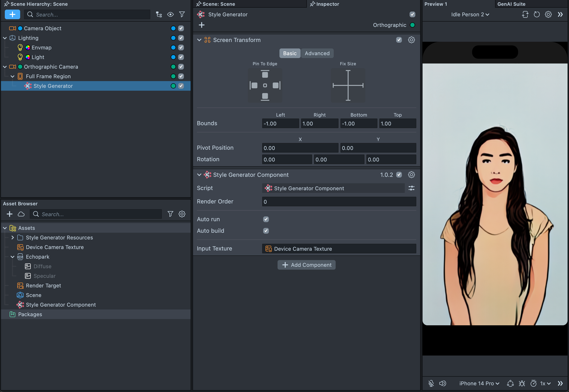Click the cloud icon in Asset Browser
The height and width of the screenshot is (392, 569).
(21, 214)
